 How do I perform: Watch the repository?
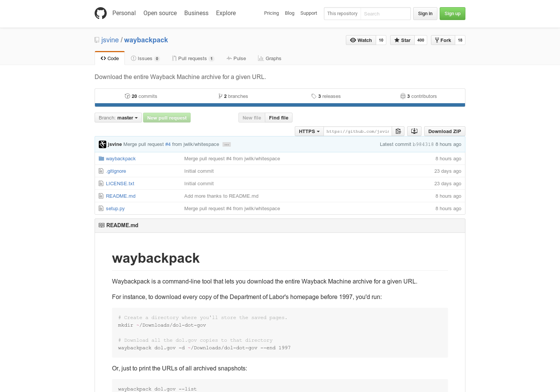361,40
